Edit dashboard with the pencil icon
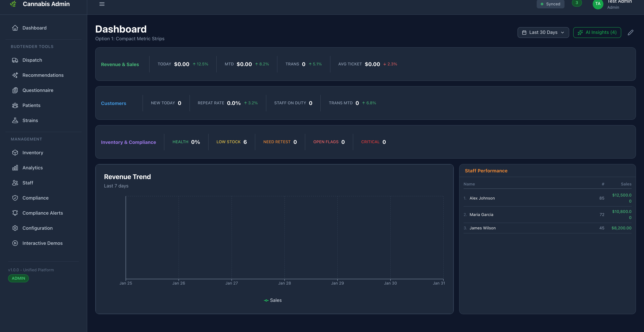 pyautogui.click(x=631, y=32)
